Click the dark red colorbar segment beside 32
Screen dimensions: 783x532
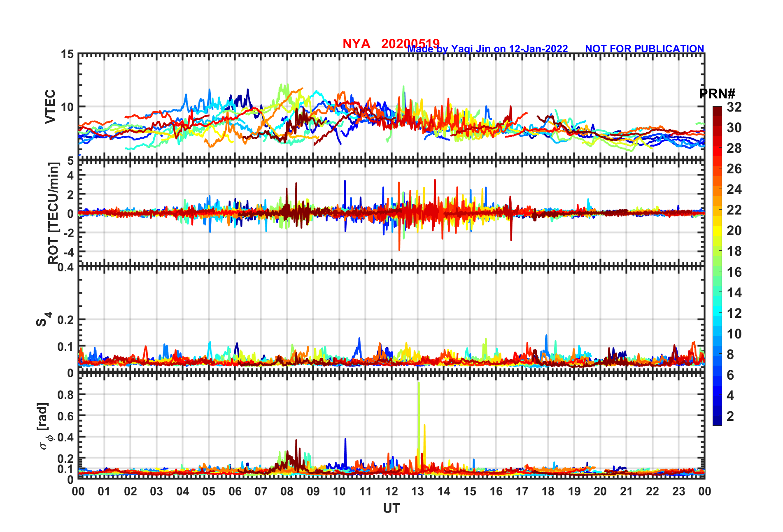[717, 112]
